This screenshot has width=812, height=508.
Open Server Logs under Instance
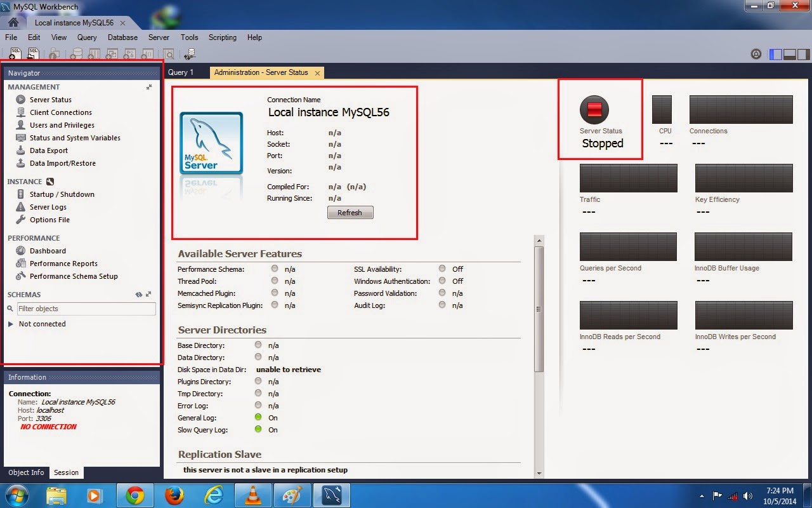pos(48,207)
